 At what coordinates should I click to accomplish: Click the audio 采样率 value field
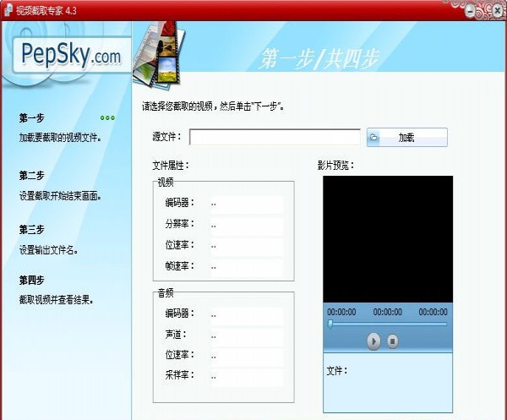tap(245, 376)
